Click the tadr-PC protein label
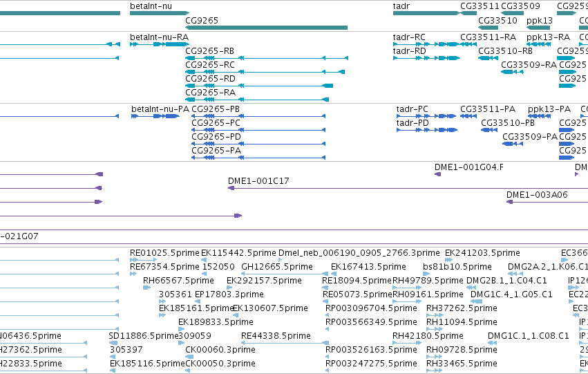 [412, 109]
